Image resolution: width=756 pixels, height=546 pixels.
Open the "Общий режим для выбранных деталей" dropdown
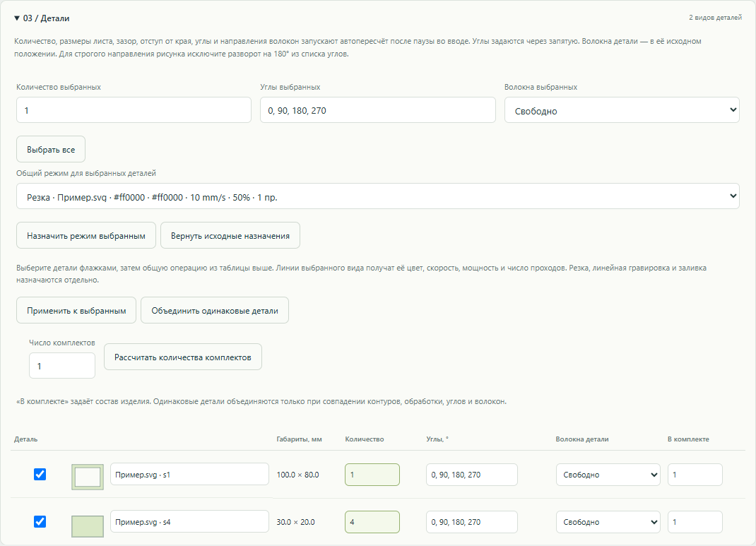pos(377,196)
